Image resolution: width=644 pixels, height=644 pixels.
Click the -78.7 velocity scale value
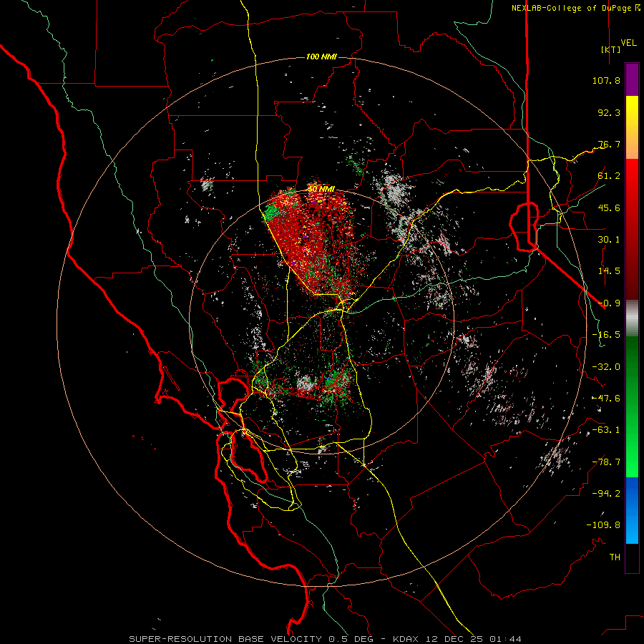tap(606, 462)
